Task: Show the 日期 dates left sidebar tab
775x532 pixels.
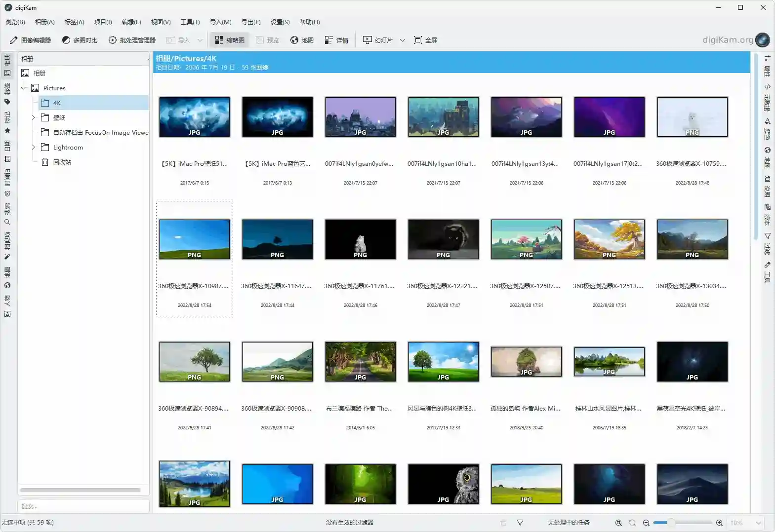Action: 7,152
